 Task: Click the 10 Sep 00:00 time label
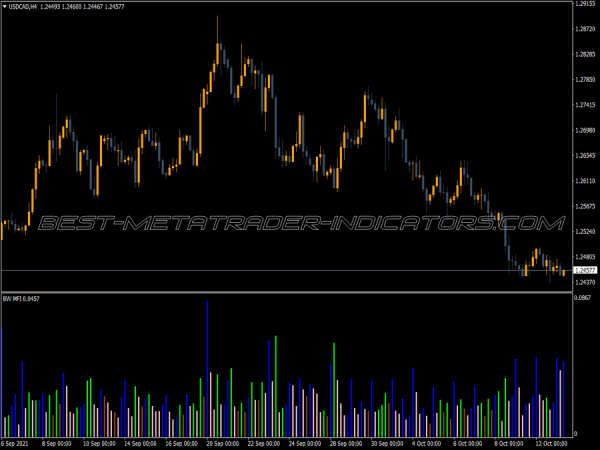coord(99,443)
